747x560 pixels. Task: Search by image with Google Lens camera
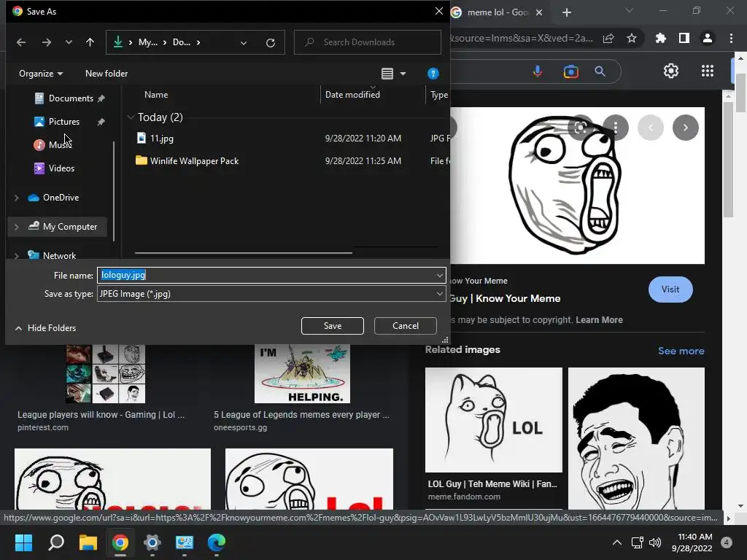(570, 72)
